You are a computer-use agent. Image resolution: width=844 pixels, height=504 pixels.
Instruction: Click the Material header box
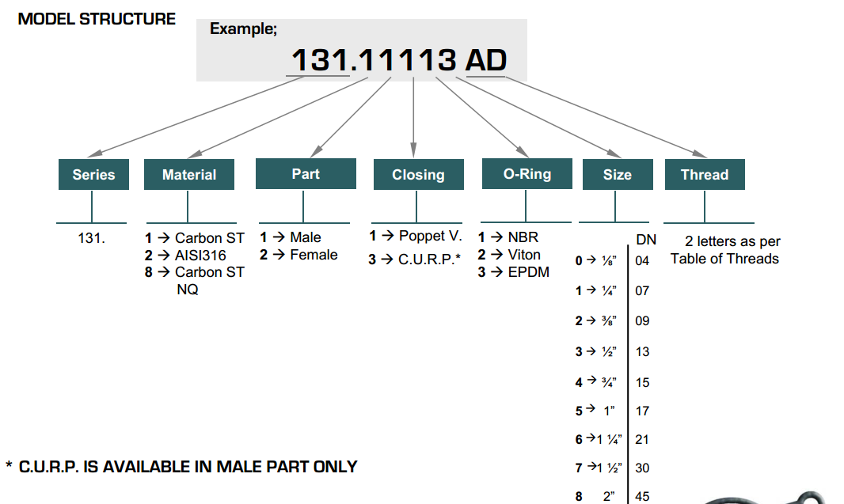point(189,175)
